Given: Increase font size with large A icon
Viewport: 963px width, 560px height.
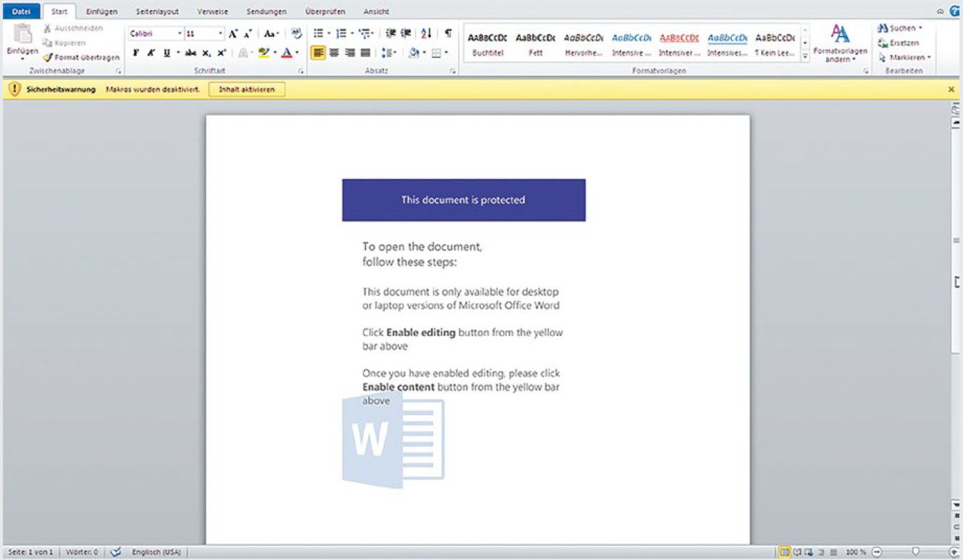Looking at the screenshot, I should point(233,34).
